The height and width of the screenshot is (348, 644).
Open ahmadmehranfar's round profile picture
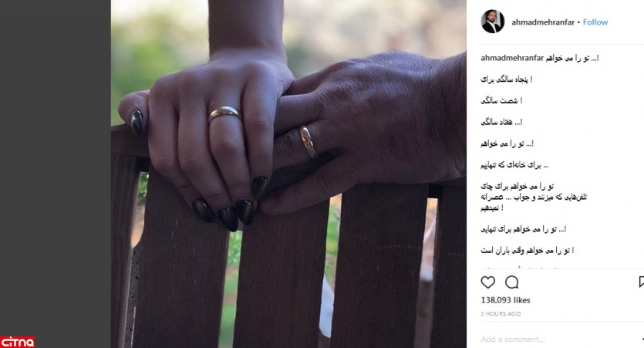[492, 22]
